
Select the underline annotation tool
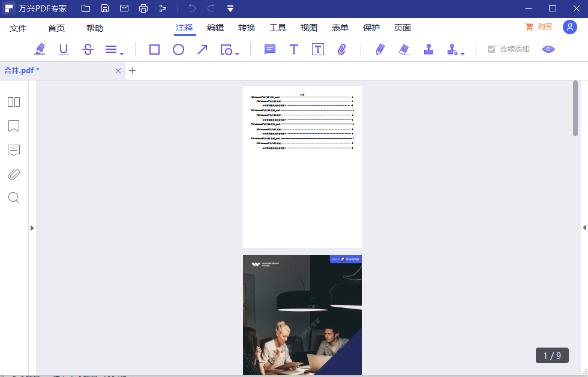pyautogui.click(x=64, y=49)
